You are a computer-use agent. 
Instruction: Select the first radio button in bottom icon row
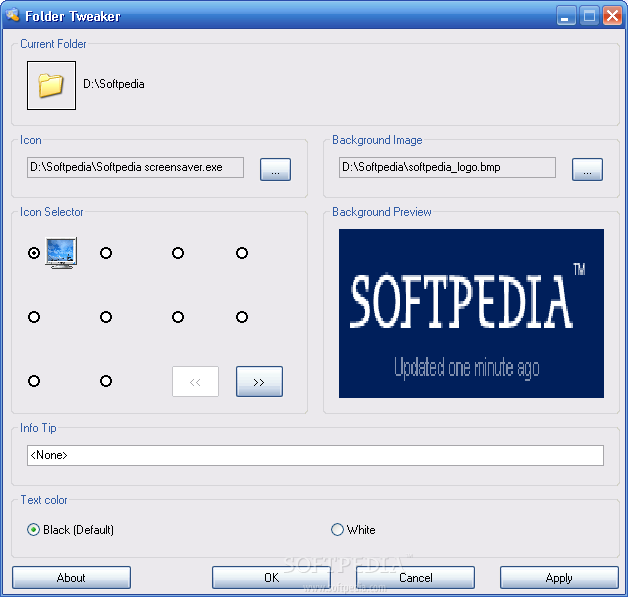pos(34,381)
